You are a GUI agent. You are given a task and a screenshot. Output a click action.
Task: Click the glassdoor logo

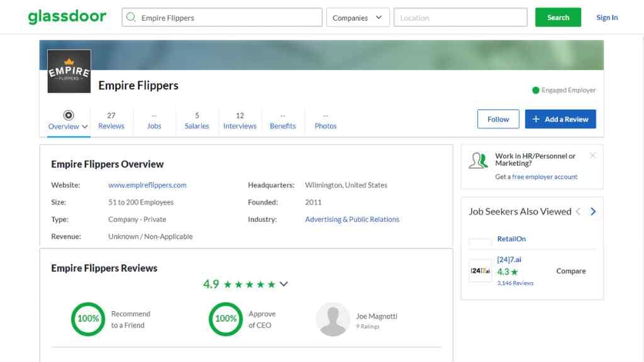pos(67,17)
